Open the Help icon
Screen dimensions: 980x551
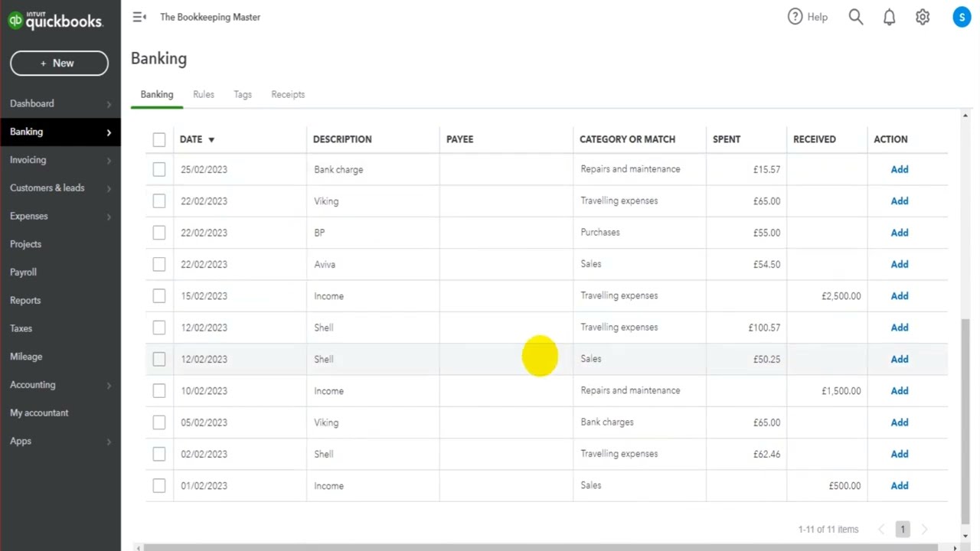coord(795,17)
